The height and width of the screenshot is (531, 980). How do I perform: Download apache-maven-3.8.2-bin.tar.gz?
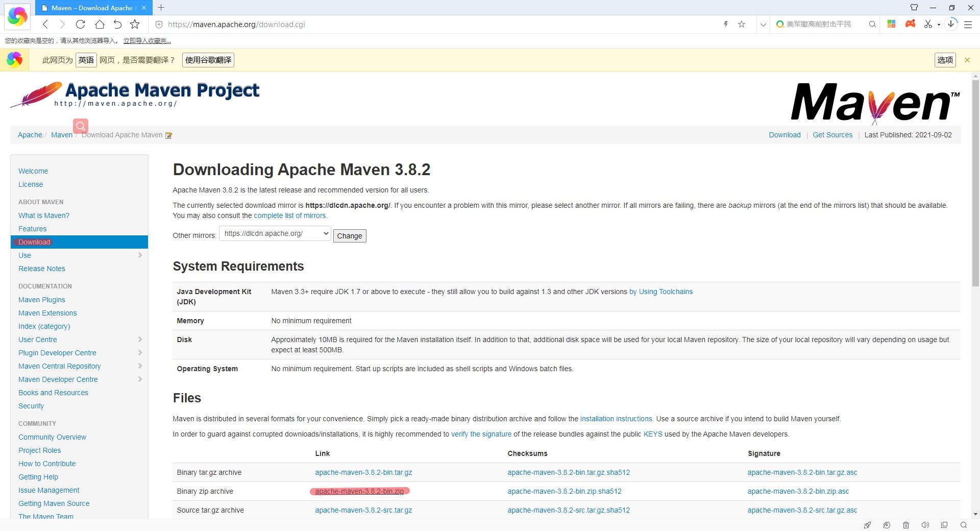pos(363,472)
